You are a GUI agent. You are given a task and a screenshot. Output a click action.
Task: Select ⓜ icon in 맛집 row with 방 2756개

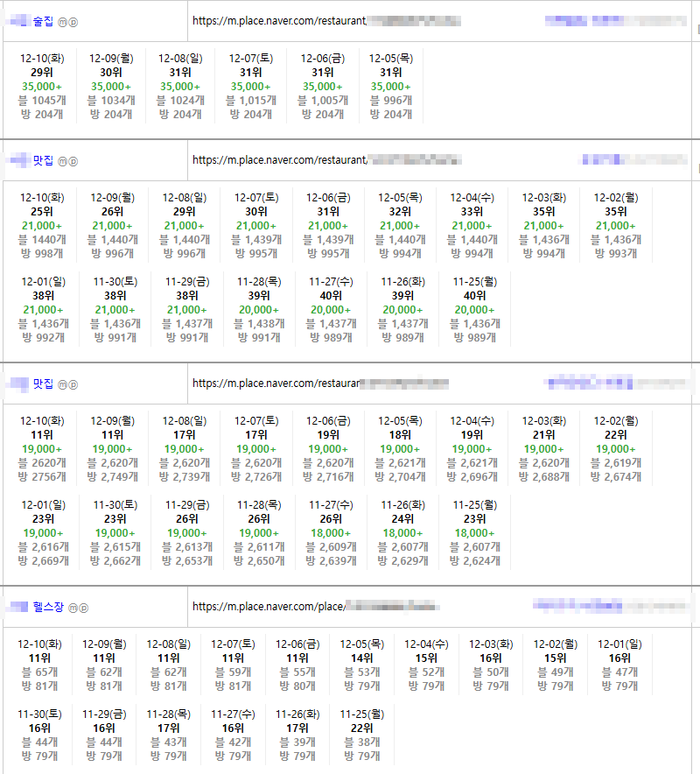[x=62, y=384]
